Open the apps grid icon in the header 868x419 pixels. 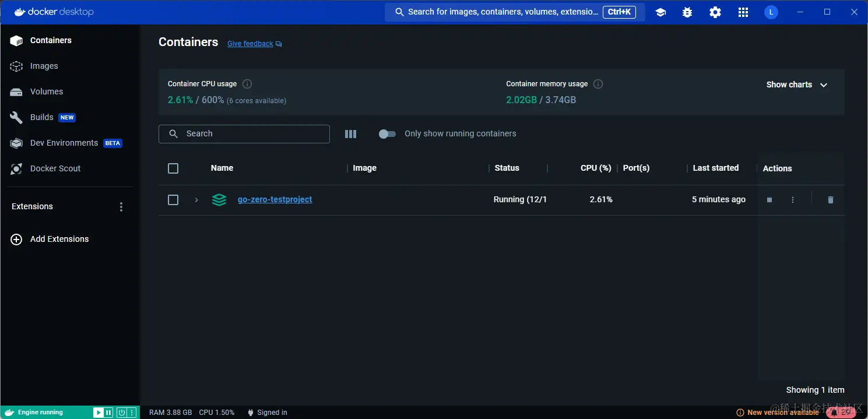(x=743, y=12)
